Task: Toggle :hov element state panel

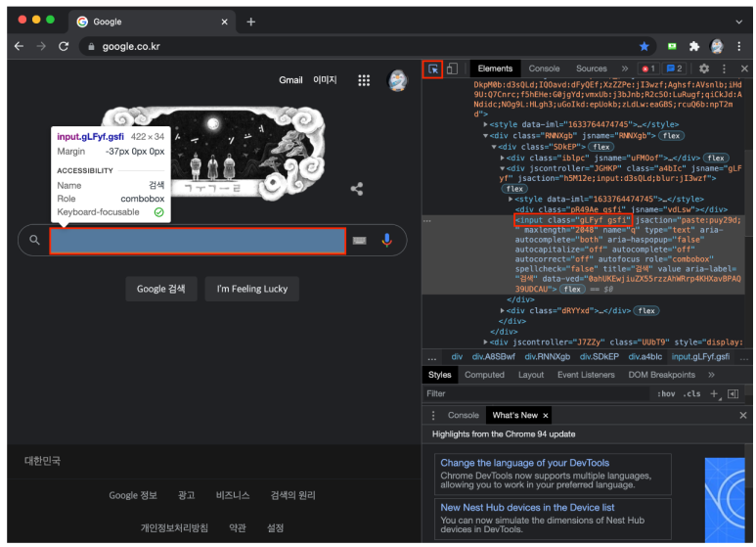Action: (x=666, y=393)
